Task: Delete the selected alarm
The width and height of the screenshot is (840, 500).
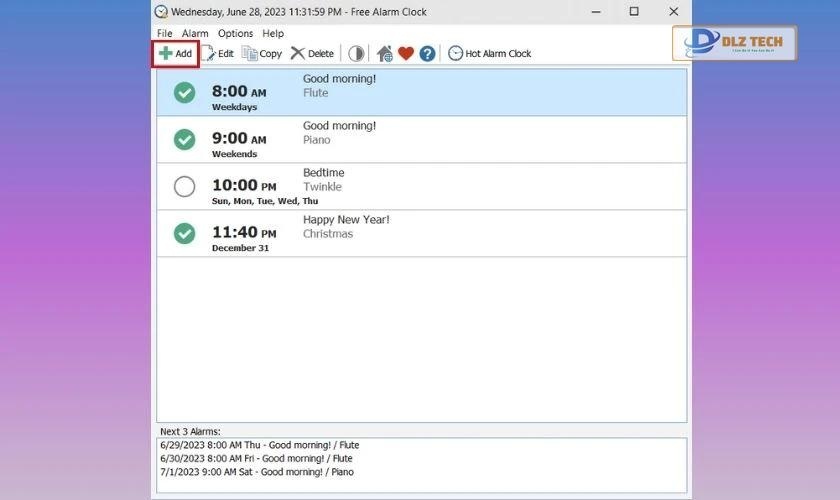Action: (312, 53)
